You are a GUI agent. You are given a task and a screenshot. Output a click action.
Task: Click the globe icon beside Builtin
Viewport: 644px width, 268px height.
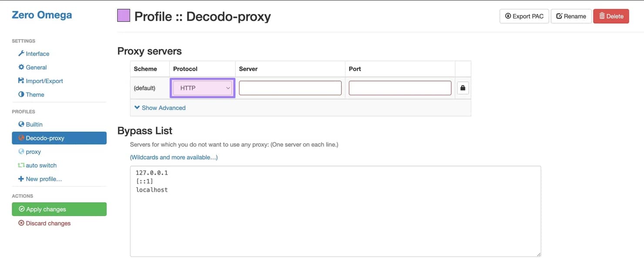pyautogui.click(x=21, y=124)
